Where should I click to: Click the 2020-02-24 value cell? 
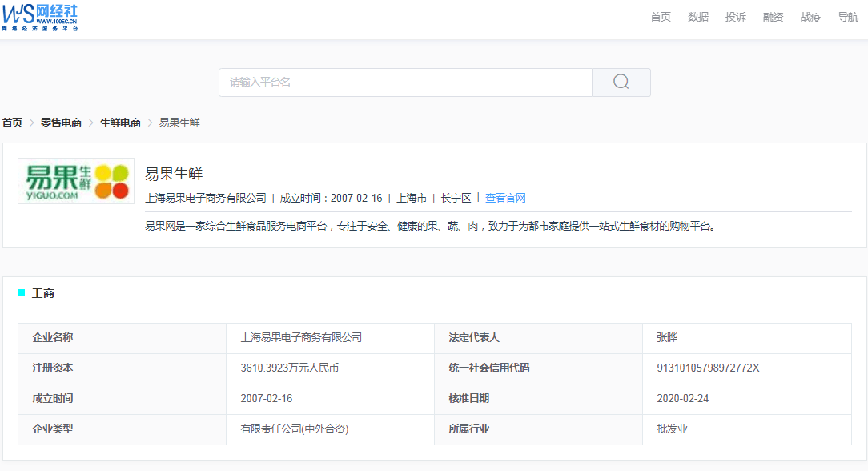pos(747,398)
